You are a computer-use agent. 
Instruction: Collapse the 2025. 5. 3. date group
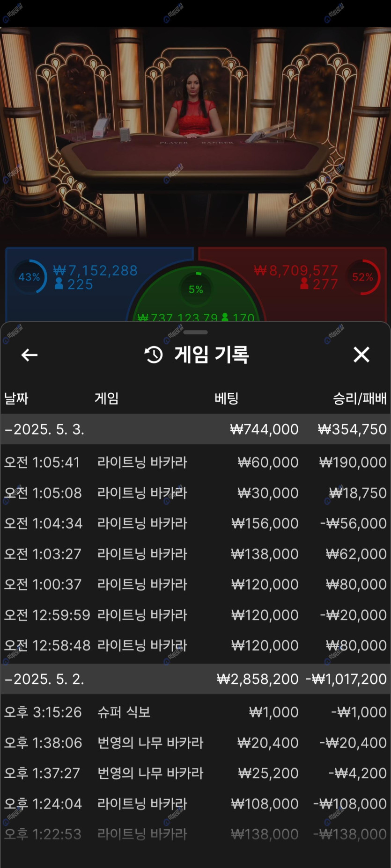coord(45,429)
